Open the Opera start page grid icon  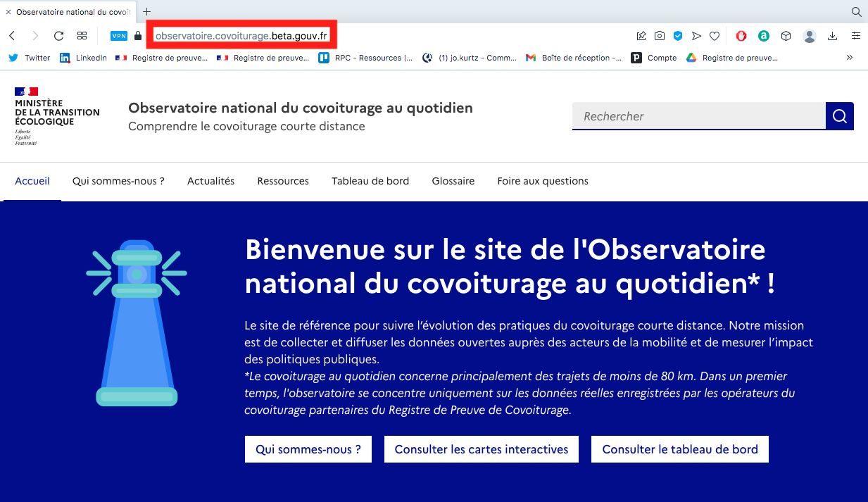coord(82,36)
